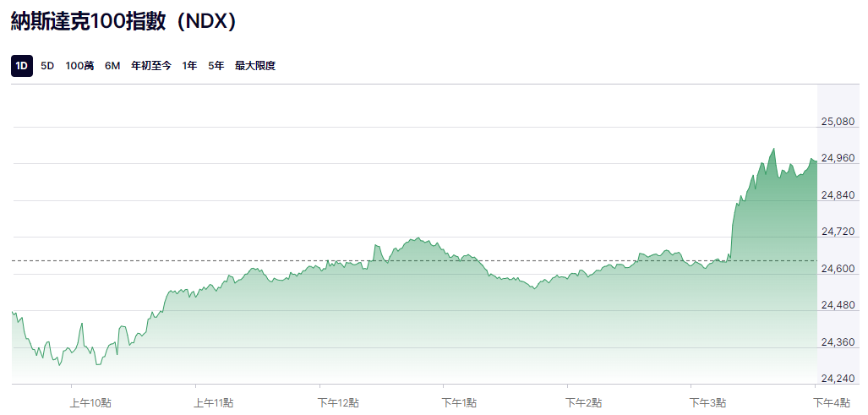Click the 24,960 price axis label
Image resolution: width=868 pixels, height=415 pixels.
click(x=838, y=158)
